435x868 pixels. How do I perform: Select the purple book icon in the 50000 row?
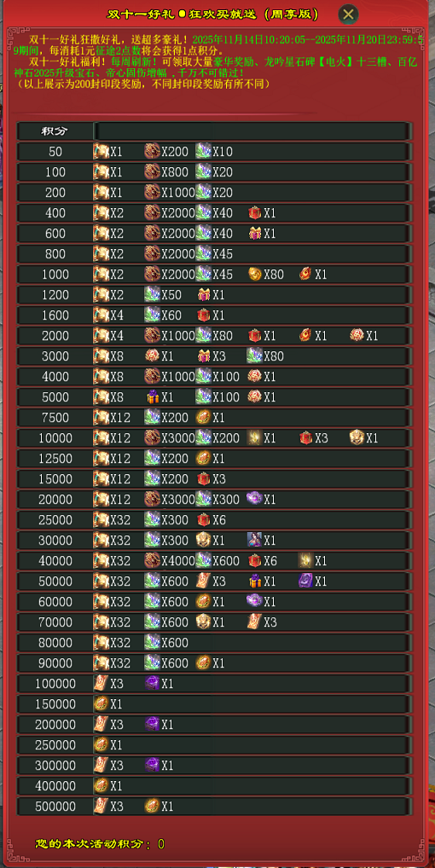pyautogui.click(x=305, y=582)
